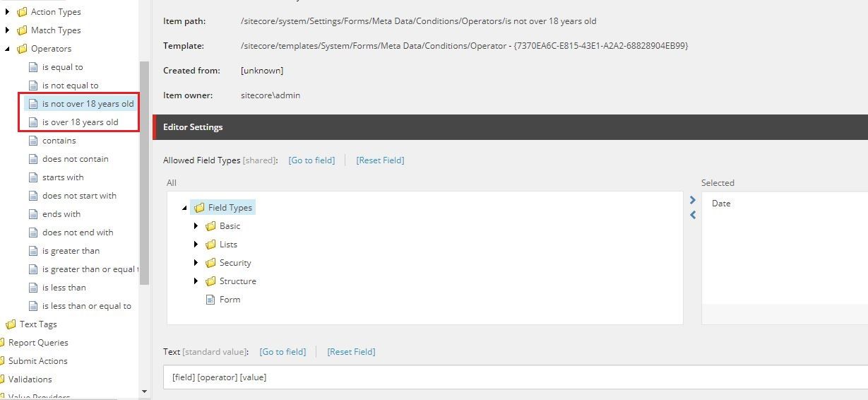The height and width of the screenshot is (400, 868).
Task: Click the Match Types folder icon
Action: click(22, 30)
